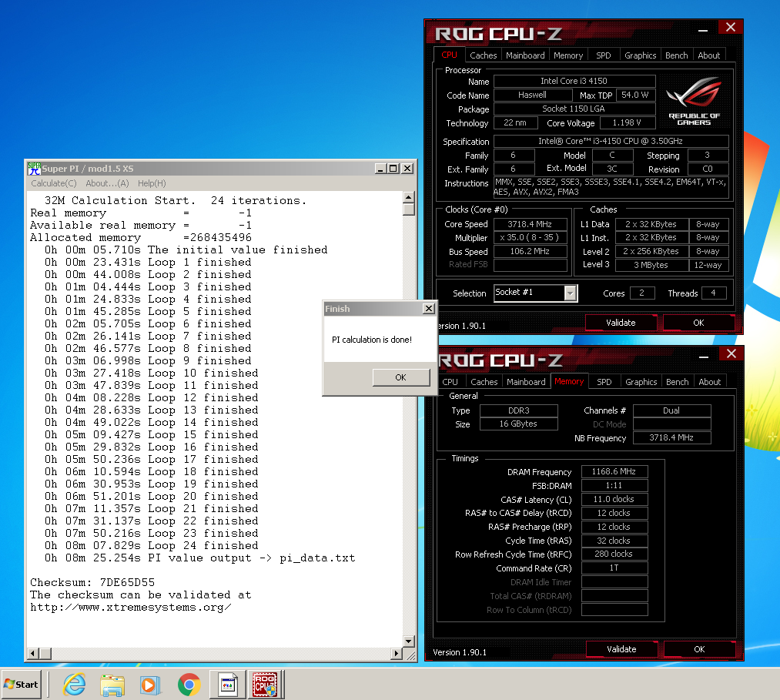
Task: Open Bench tab in upper CPU-Z window
Action: [677, 55]
